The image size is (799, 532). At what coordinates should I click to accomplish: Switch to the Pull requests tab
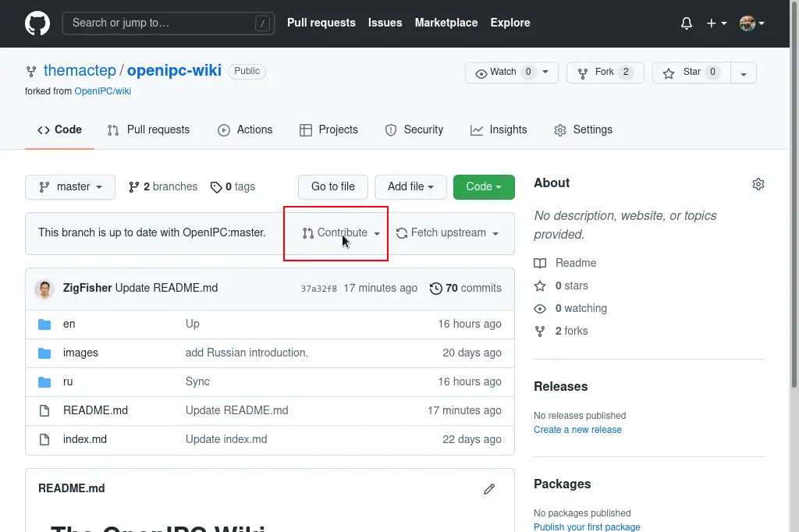pos(148,129)
